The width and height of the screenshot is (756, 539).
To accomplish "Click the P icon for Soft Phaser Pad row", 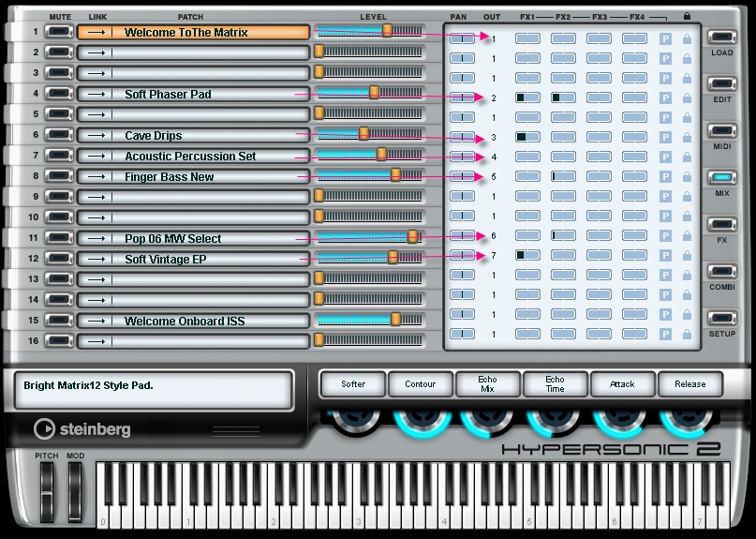I will [x=665, y=97].
